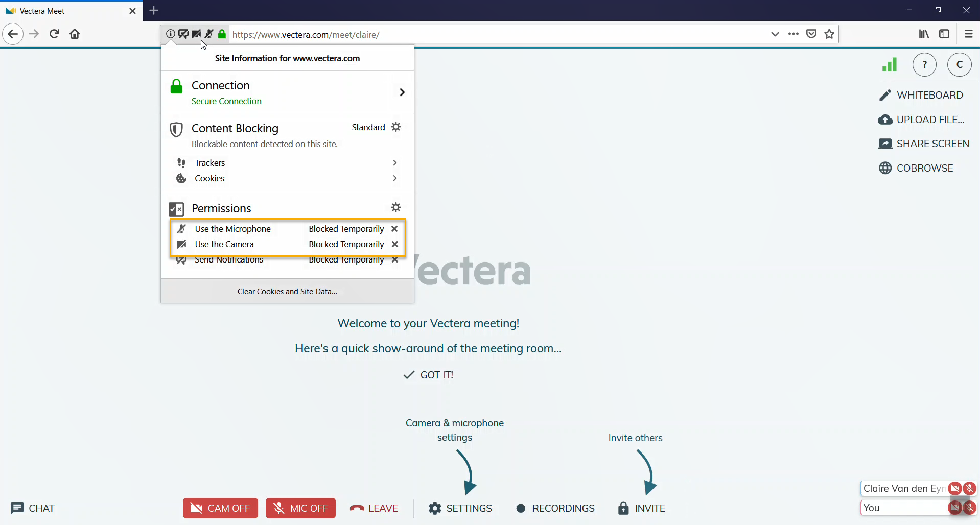
Task: Click the notifications blocked icon in address bar
Action: pos(183,34)
